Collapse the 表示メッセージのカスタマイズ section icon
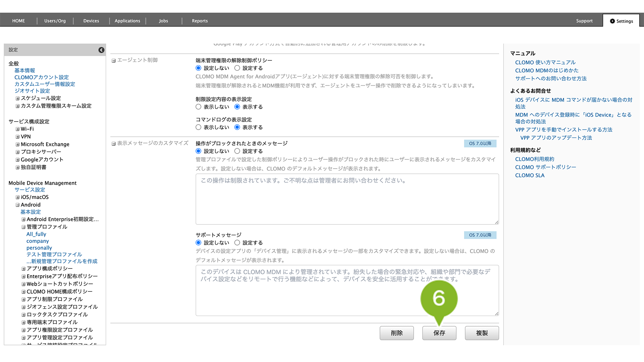 [x=113, y=144]
